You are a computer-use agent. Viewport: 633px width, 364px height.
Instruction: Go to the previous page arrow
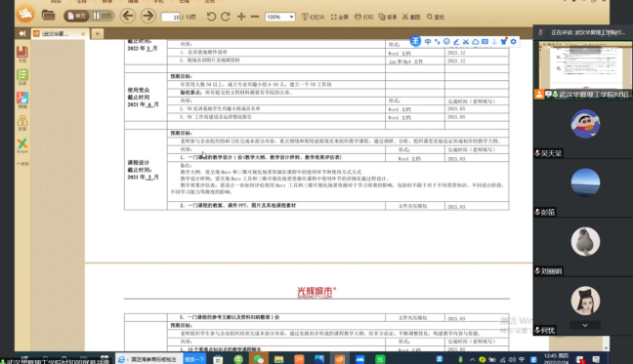[128, 17]
